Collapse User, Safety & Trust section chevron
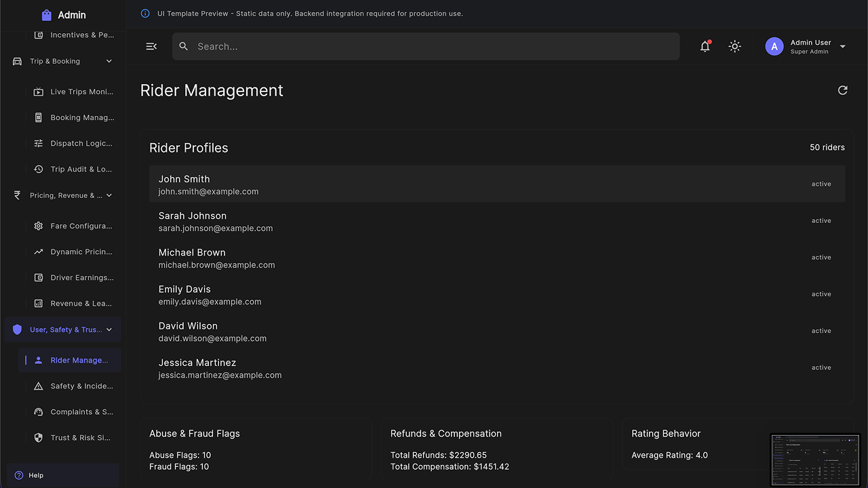This screenshot has width=868, height=488. [109, 329]
